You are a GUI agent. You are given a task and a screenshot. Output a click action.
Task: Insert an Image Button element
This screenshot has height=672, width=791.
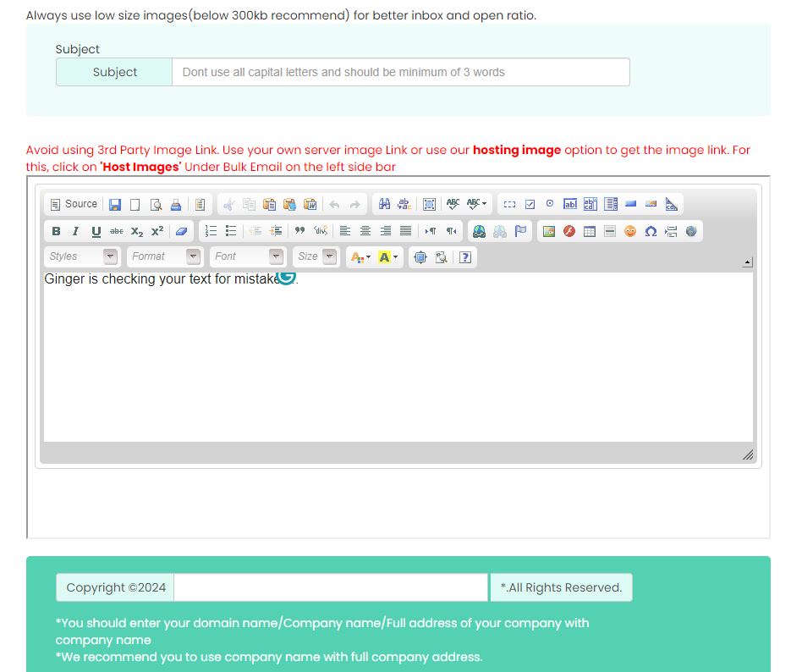coord(651,204)
